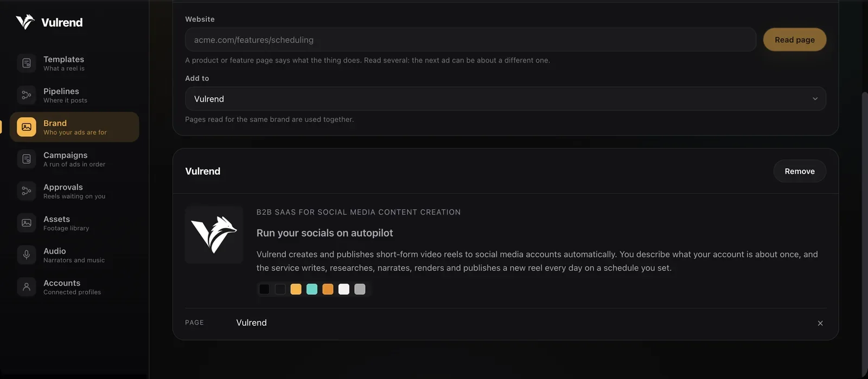Click the Approvals sidebar icon
Viewport: 868px width, 379px height.
[27, 191]
